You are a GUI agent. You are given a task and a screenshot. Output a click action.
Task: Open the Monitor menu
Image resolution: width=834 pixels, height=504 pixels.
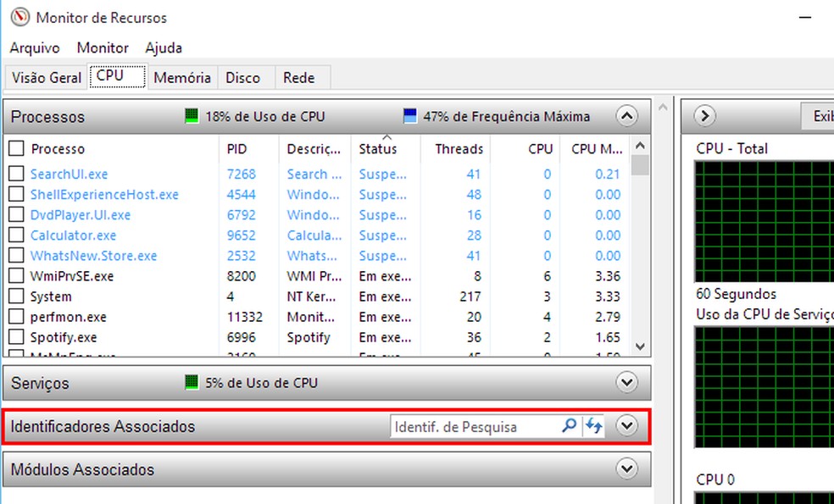(x=103, y=47)
